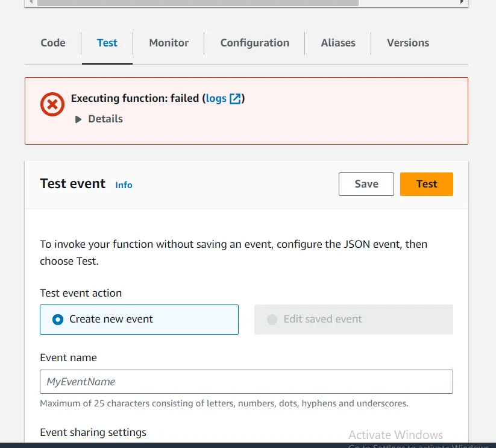The image size is (496, 448).
Task: Click the horizontal scrollbar left arrow
Action: pyautogui.click(x=31, y=2)
